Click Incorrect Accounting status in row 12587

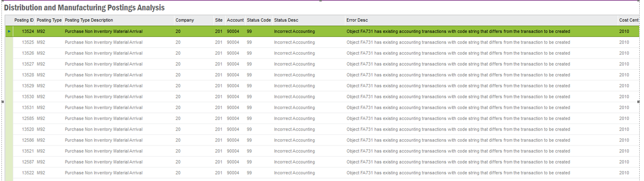click(x=294, y=162)
